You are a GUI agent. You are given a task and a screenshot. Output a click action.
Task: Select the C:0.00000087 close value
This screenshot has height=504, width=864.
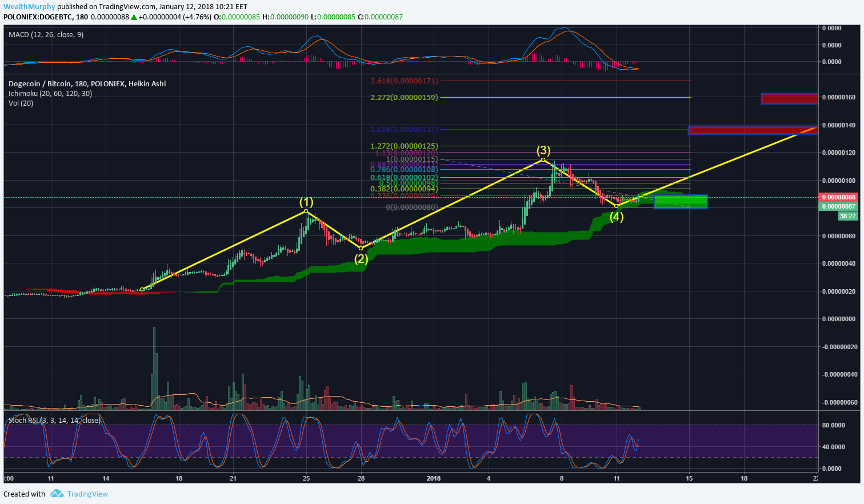[x=380, y=17]
